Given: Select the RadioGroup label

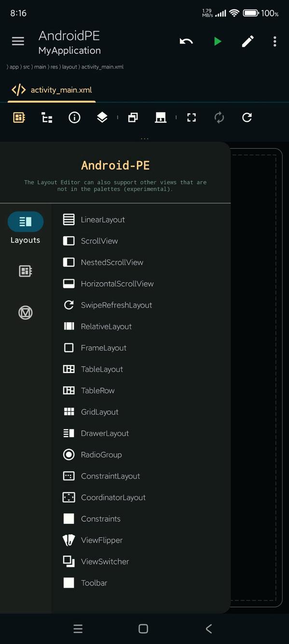Looking at the screenshot, I should (101, 455).
